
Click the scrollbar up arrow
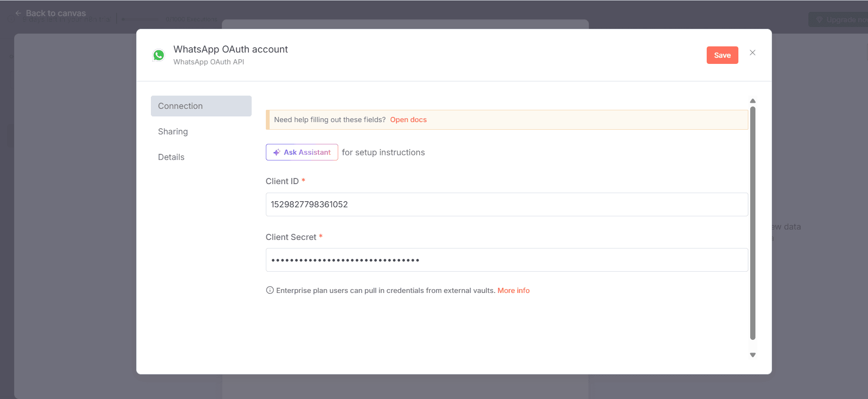pyautogui.click(x=753, y=101)
